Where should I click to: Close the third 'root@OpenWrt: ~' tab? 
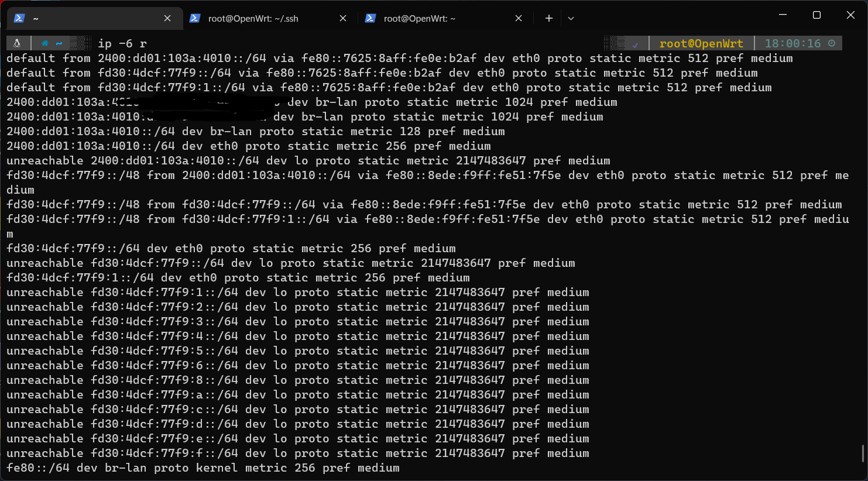(x=519, y=18)
